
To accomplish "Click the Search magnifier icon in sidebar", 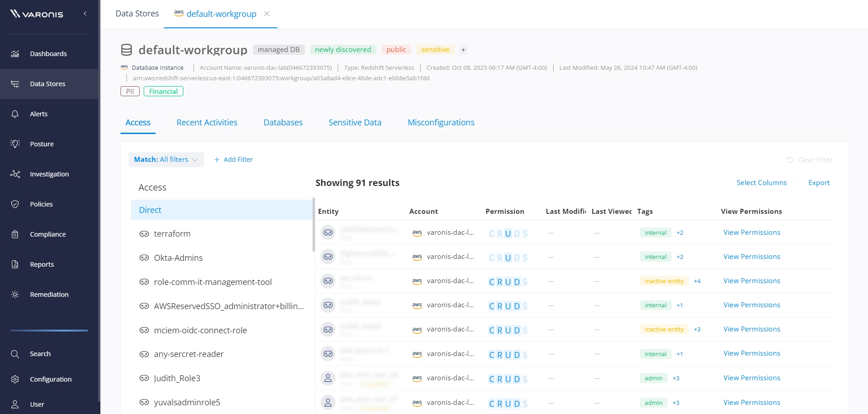I will coord(15,354).
